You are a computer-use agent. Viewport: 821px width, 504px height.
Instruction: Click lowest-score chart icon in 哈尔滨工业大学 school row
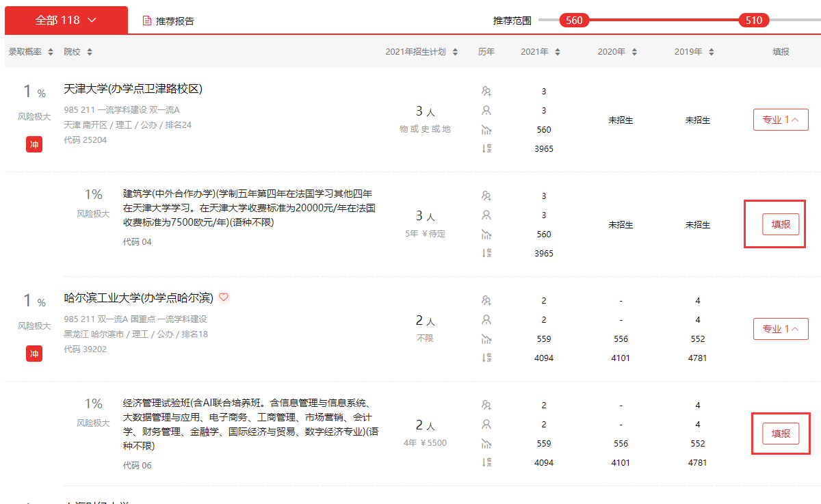click(x=486, y=339)
